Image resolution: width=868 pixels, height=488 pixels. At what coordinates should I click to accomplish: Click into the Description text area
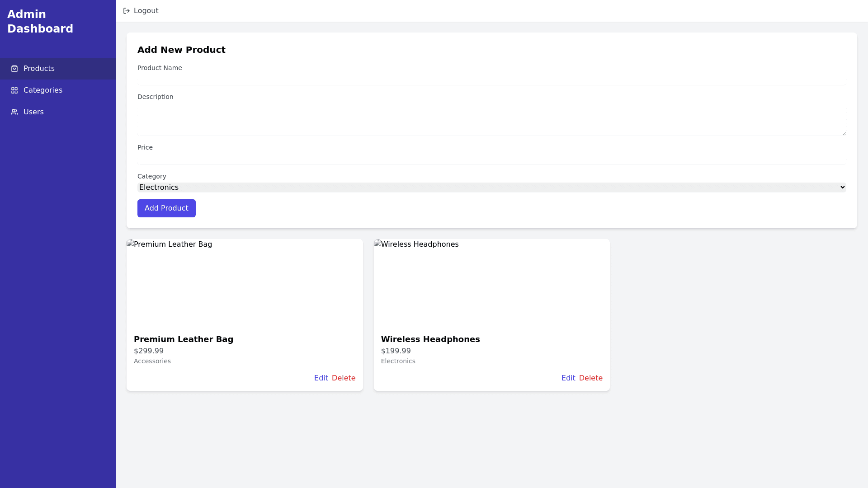click(491, 119)
